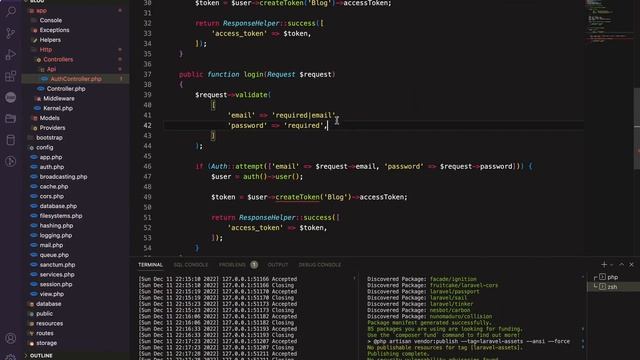Place cursor on 'createToken' at line 49
This screenshot has height=360, width=640.
(298, 197)
